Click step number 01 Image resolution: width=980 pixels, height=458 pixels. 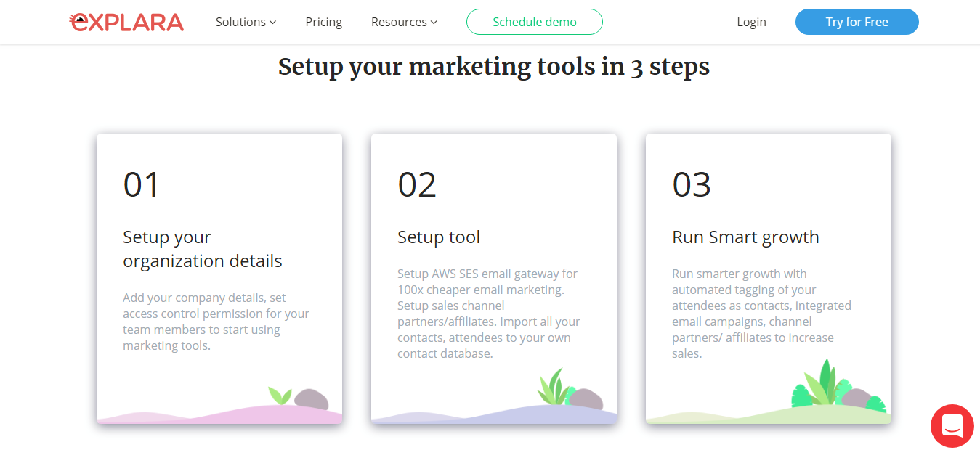tap(141, 184)
